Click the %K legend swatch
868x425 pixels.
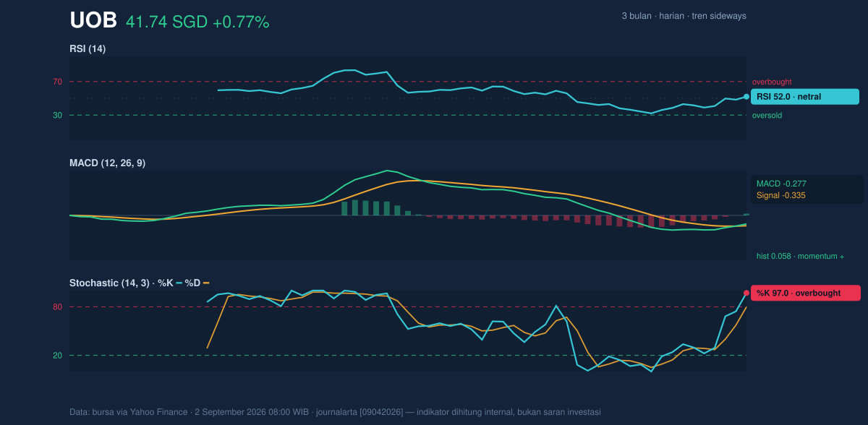tap(179, 283)
